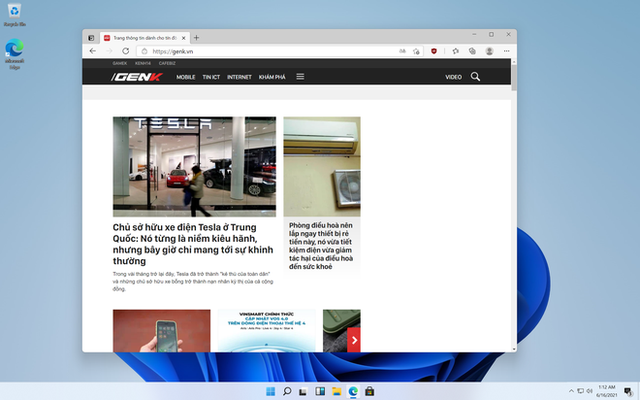This screenshot has width=640, height=400.
Task: Open the Phòng điều hoà article headline
Action: [x=321, y=246]
